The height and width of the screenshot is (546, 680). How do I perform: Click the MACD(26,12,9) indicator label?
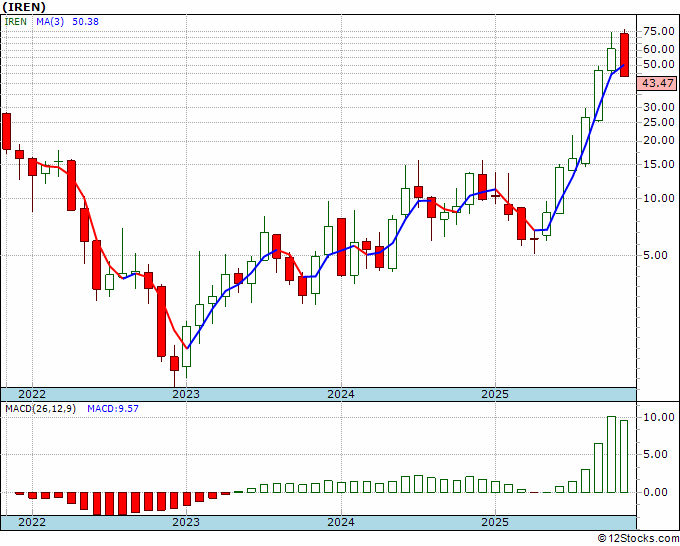40,409
